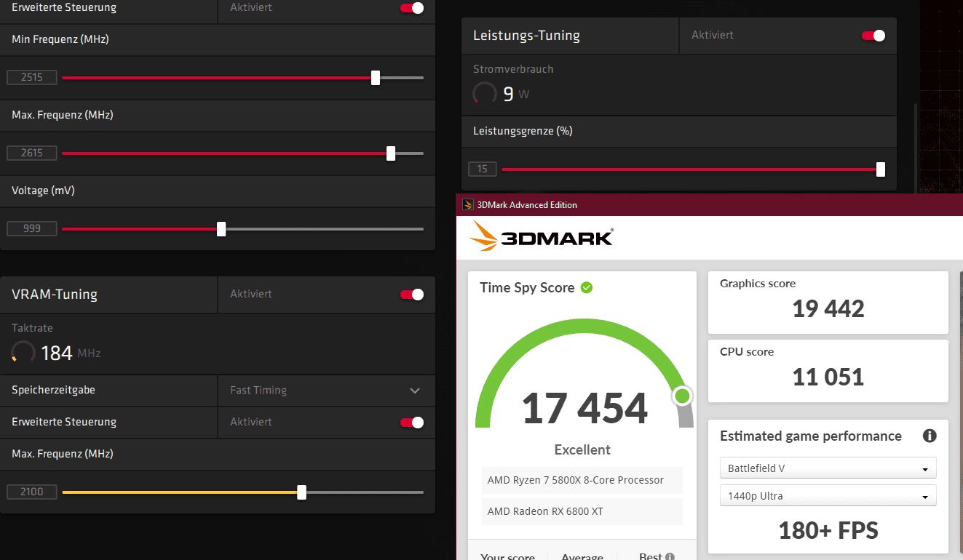Click the Time Spy gauge green indicator dot

(682, 396)
